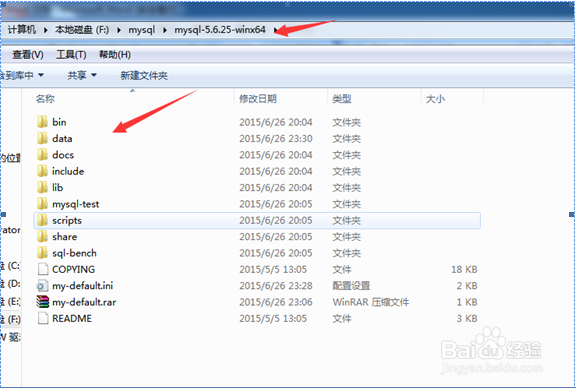This screenshot has width=576, height=388.
Task: Select the docs folder icon
Action: click(x=42, y=155)
